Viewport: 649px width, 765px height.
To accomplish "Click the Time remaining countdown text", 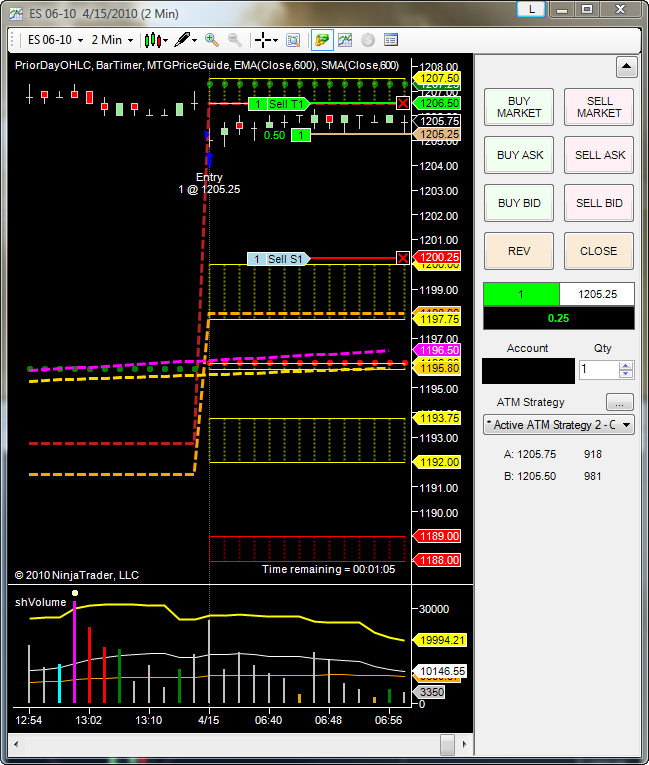I will 328,569.
